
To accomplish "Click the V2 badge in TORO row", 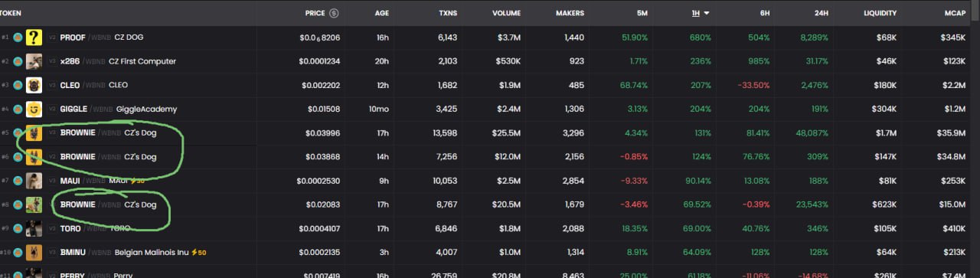I will click(52, 228).
